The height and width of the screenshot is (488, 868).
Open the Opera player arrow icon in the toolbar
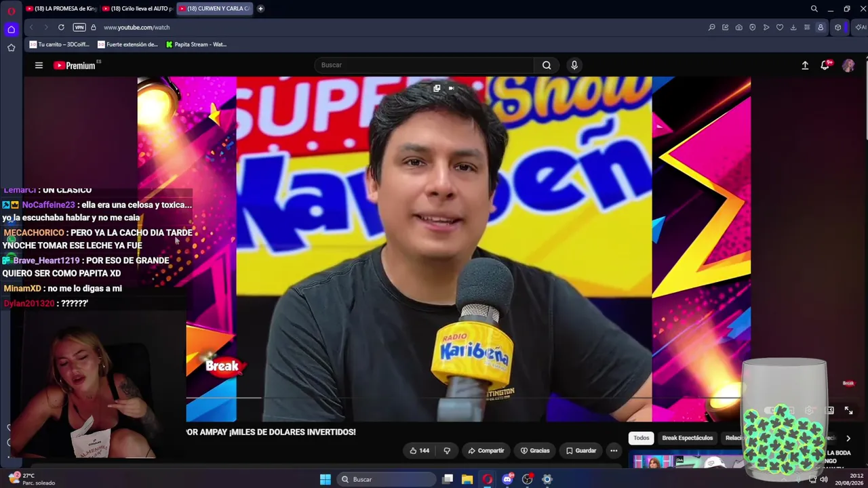tap(766, 27)
